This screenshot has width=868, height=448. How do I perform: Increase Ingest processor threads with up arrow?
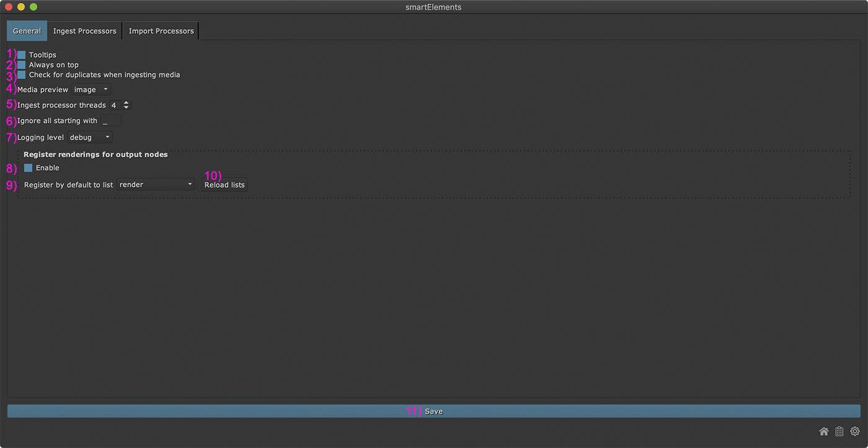click(126, 103)
